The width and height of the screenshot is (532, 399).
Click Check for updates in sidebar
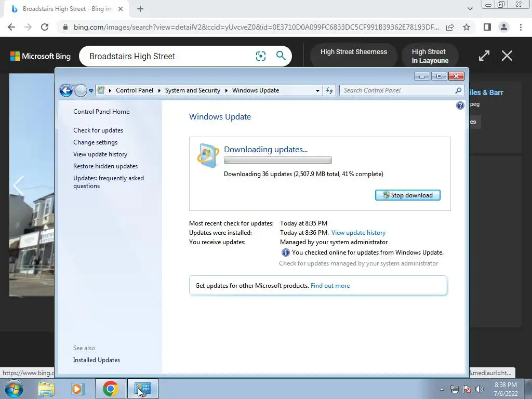(x=98, y=130)
